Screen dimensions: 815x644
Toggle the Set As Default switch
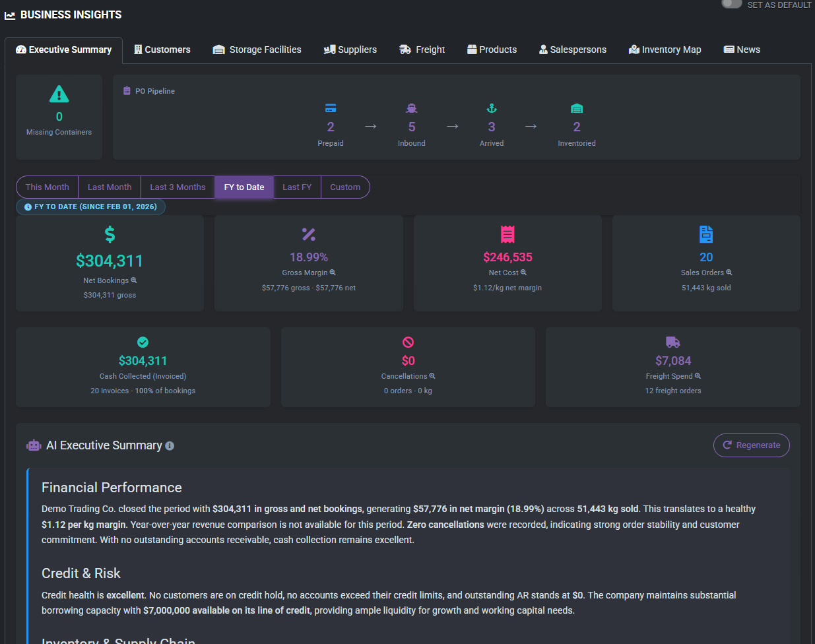coord(731,4)
